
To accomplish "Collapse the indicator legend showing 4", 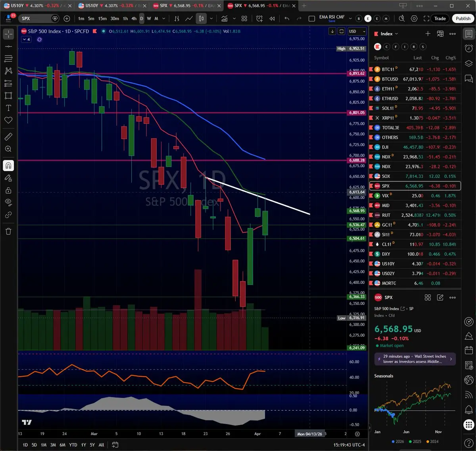I will coord(26,39).
